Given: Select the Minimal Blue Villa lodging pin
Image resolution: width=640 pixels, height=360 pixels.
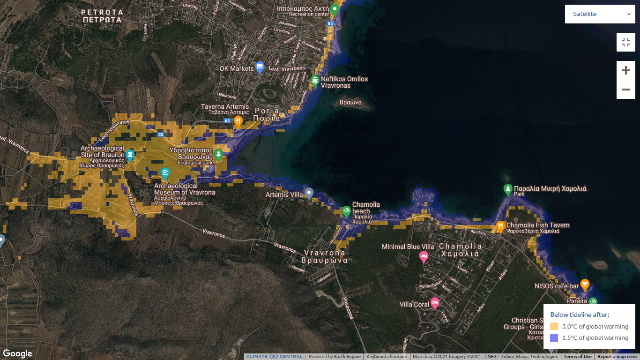Looking at the screenshot, I should click(x=424, y=257).
